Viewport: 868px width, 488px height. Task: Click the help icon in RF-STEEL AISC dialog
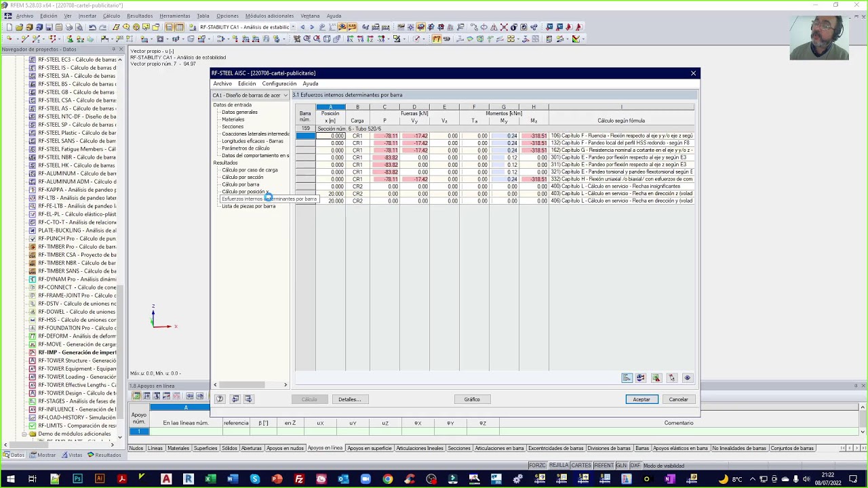click(x=220, y=399)
